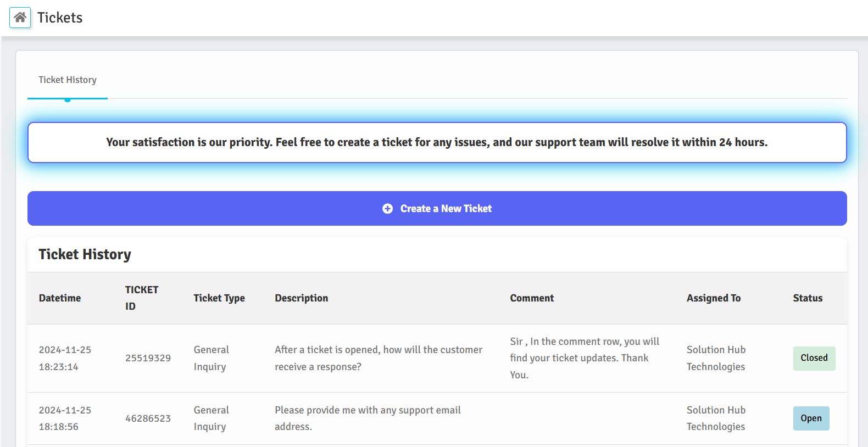
Task: Select the TICKET ID column header
Action: 142,298
